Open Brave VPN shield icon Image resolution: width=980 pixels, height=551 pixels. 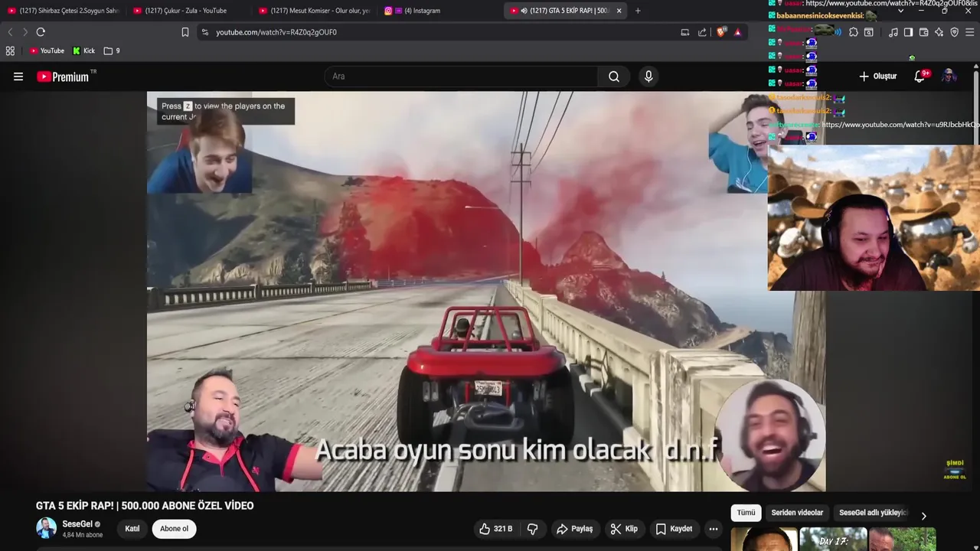[954, 32]
